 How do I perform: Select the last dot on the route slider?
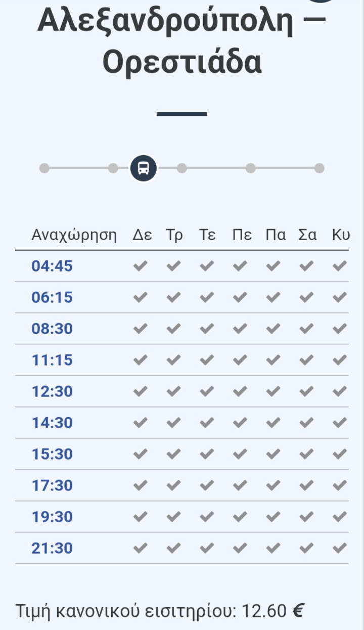pyautogui.click(x=319, y=168)
